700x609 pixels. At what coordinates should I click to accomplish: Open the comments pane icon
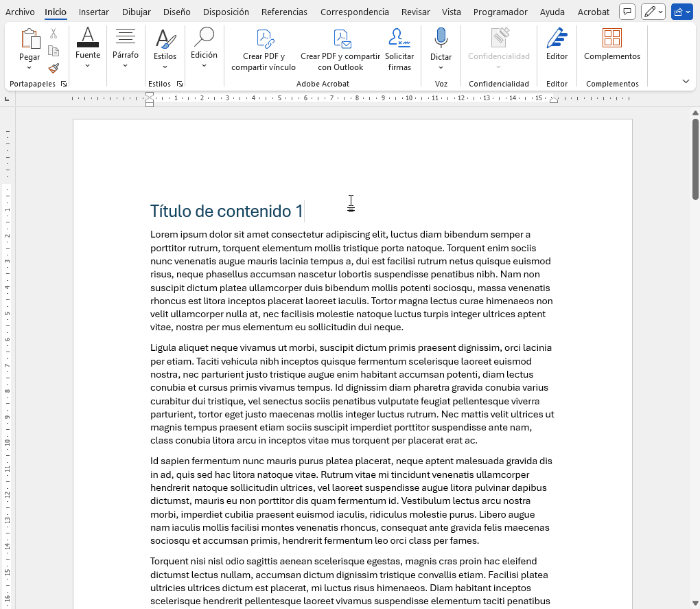coord(627,12)
